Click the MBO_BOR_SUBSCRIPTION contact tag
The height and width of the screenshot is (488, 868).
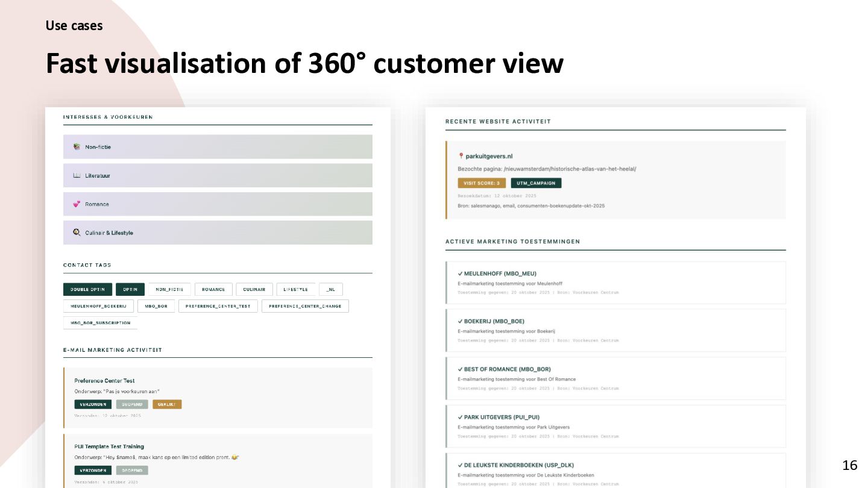point(100,323)
